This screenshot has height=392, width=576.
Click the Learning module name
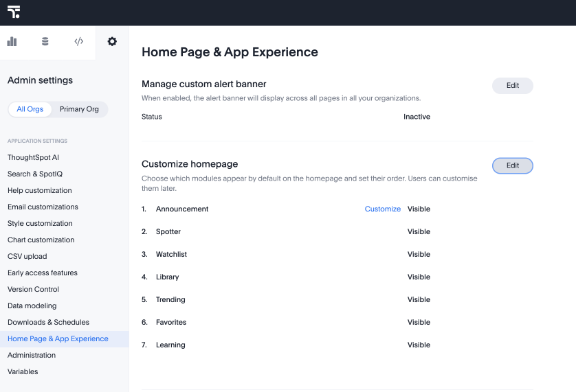(x=170, y=345)
